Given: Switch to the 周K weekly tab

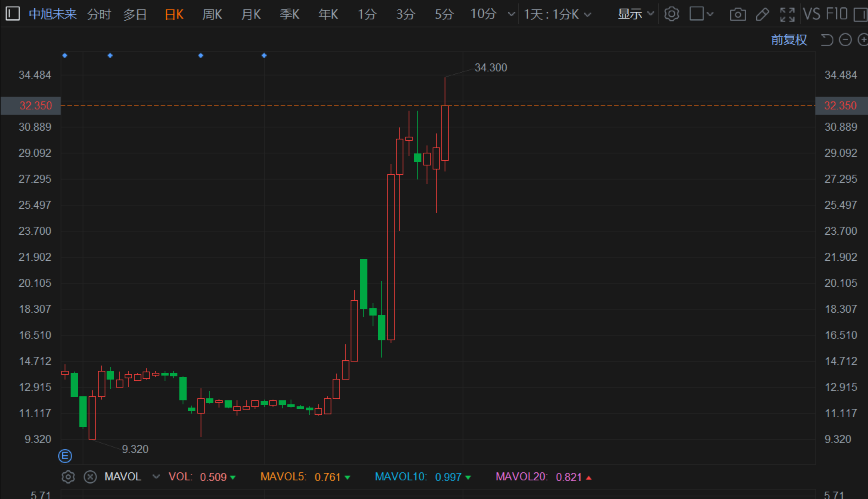Looking at the screenshot, I should (x=212, y=14).
